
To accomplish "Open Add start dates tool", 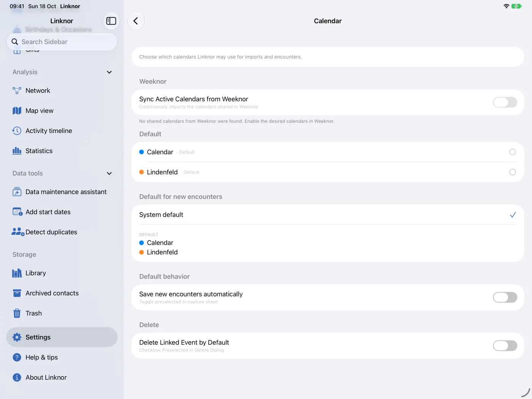I will pos(62,212).
